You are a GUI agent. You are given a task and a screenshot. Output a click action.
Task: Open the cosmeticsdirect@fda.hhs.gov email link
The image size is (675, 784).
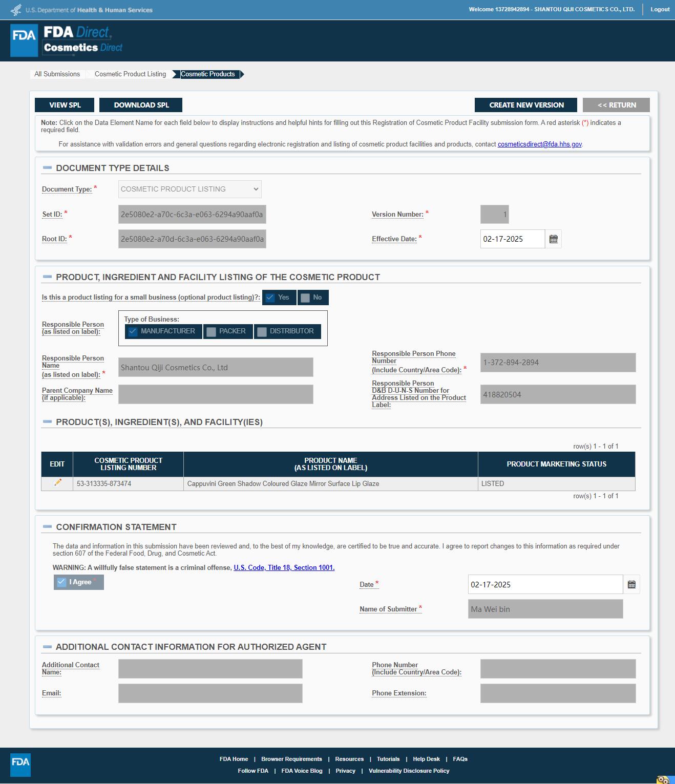539,144
